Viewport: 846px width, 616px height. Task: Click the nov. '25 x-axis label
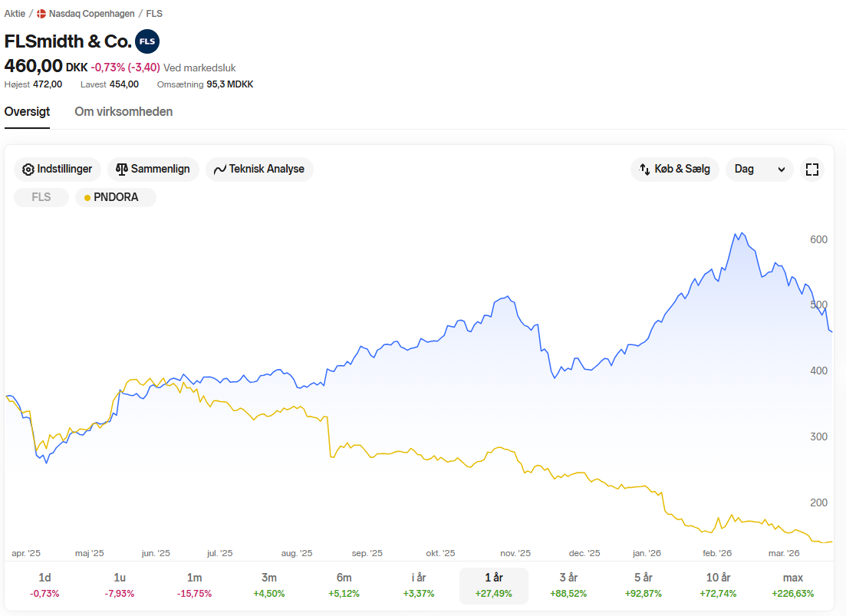[x=515, y=553]
